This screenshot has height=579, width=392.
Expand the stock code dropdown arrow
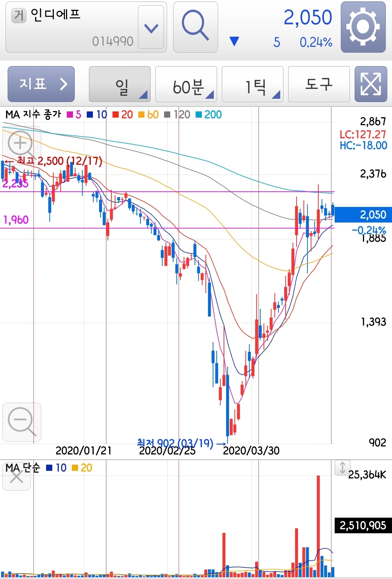[x=151, y=27]
